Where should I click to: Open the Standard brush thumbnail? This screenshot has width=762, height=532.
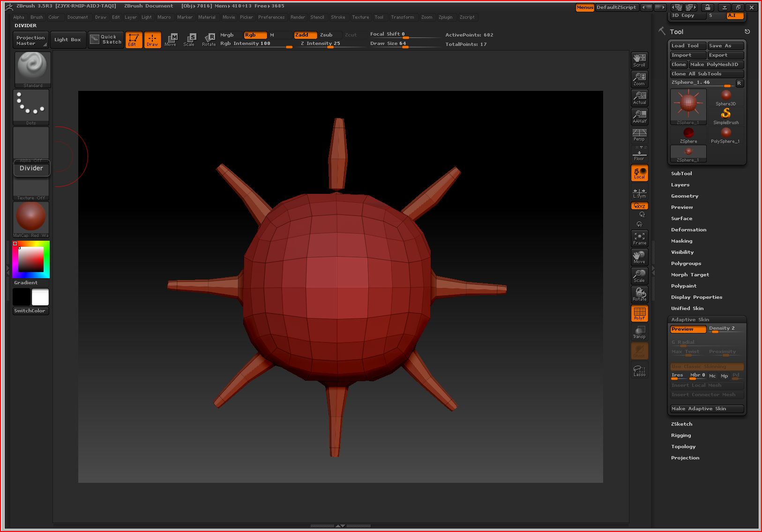(32, 69)
